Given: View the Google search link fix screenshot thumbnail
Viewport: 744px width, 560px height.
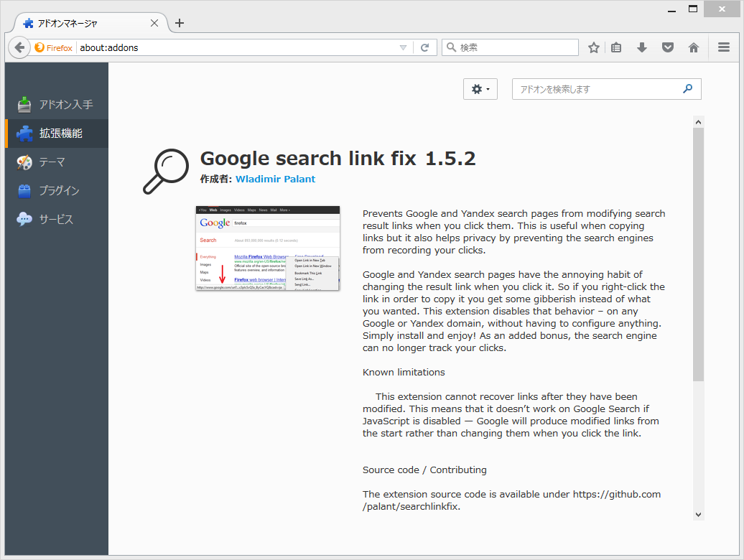Looking at the screenshot, I should click(267, 248).
